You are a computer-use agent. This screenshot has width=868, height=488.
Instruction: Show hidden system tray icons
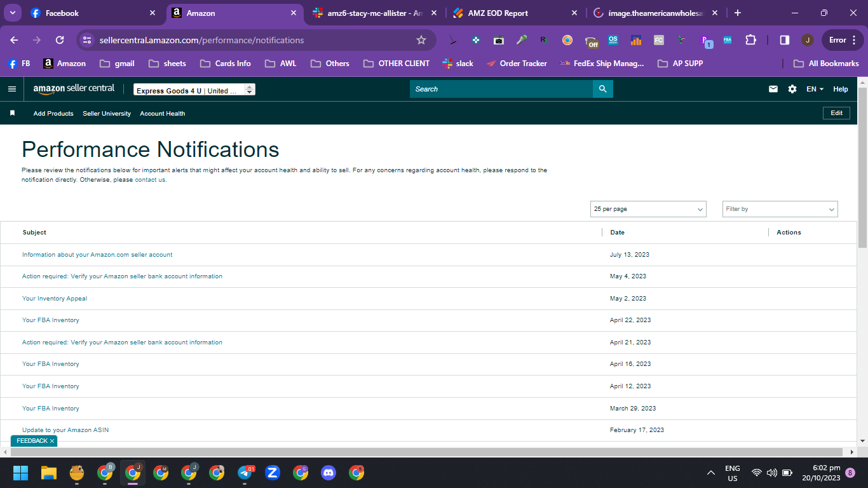711,473
